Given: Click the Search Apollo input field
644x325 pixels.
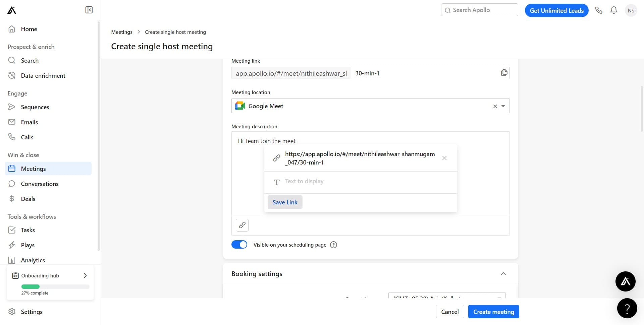Looking at the screenshot, I should pyautogui.click(x=479, y=10).
